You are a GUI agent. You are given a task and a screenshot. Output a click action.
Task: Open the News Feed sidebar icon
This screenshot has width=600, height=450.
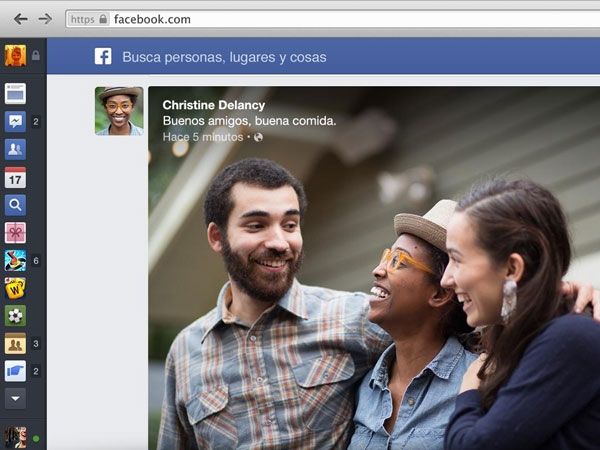click(15, 93)
